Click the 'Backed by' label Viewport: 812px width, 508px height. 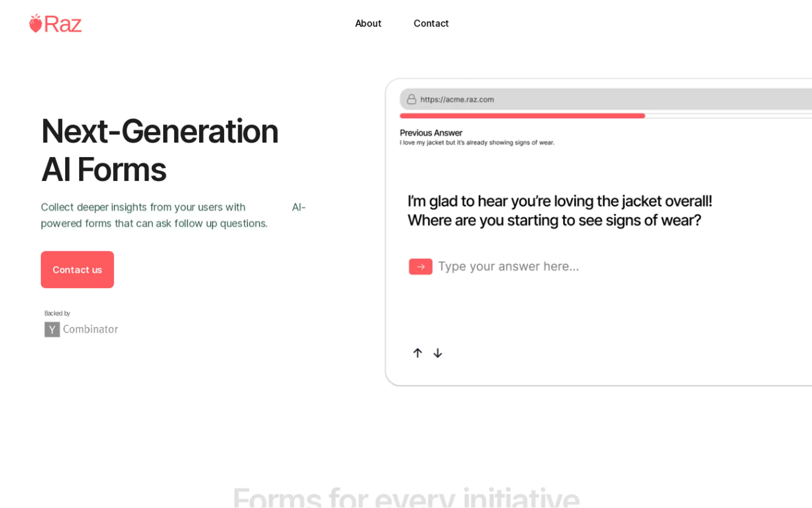(57, 313)
